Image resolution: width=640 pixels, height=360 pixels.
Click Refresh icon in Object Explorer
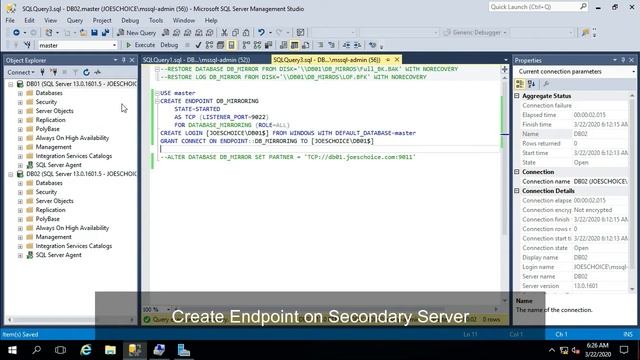click(86, 72)
